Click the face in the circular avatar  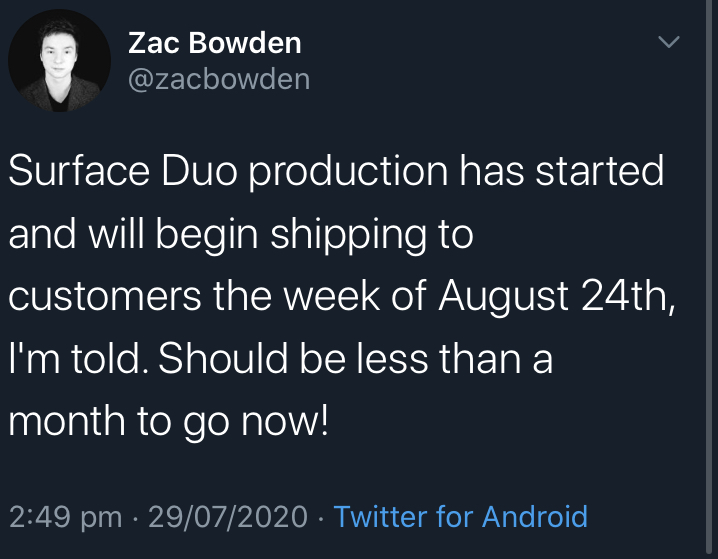59,51
